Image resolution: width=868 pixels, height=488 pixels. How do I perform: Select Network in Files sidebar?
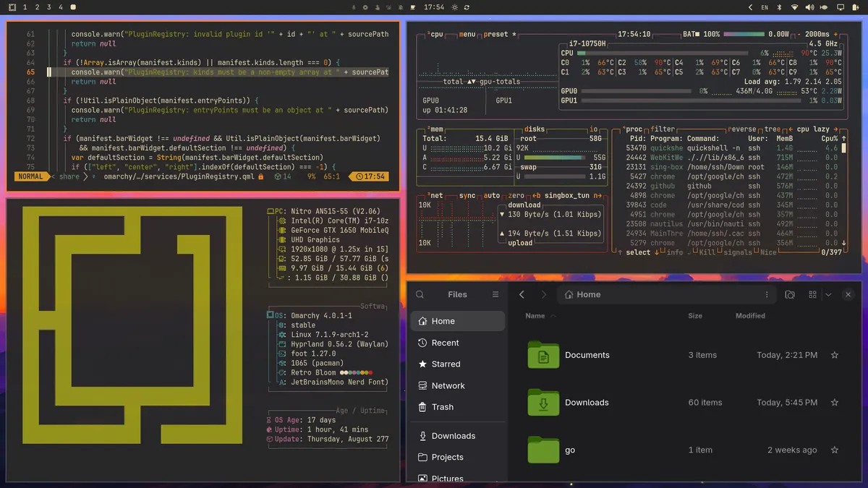[x=457, y=386]
